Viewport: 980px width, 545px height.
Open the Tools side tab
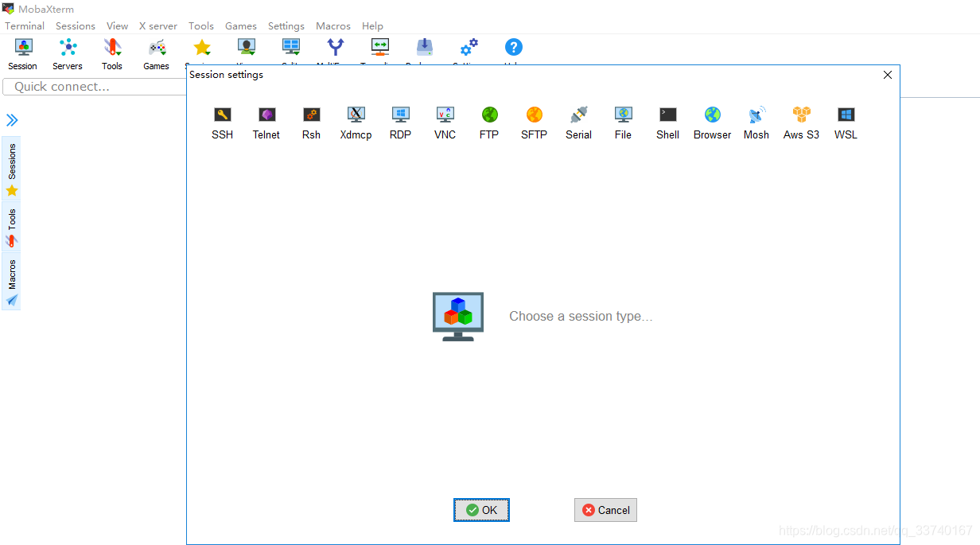pyautogui.click(x=11, y=227)
